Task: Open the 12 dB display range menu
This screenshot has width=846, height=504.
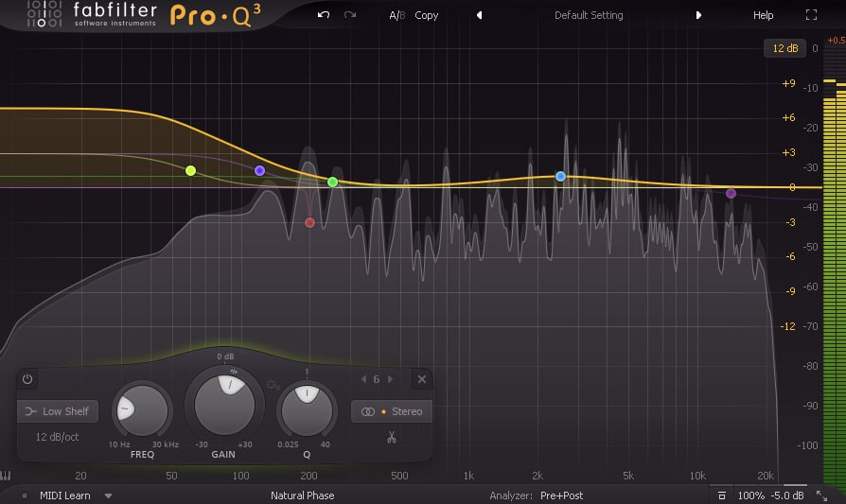Action: pyautogui.click(x=785, y=48)
